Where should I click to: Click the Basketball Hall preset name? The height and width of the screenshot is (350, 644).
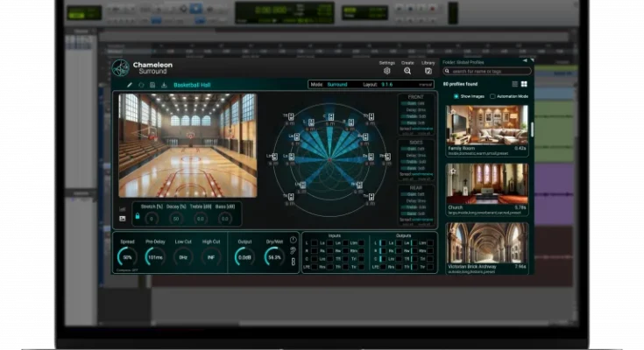pyautogui.click(x=193, y=85)
